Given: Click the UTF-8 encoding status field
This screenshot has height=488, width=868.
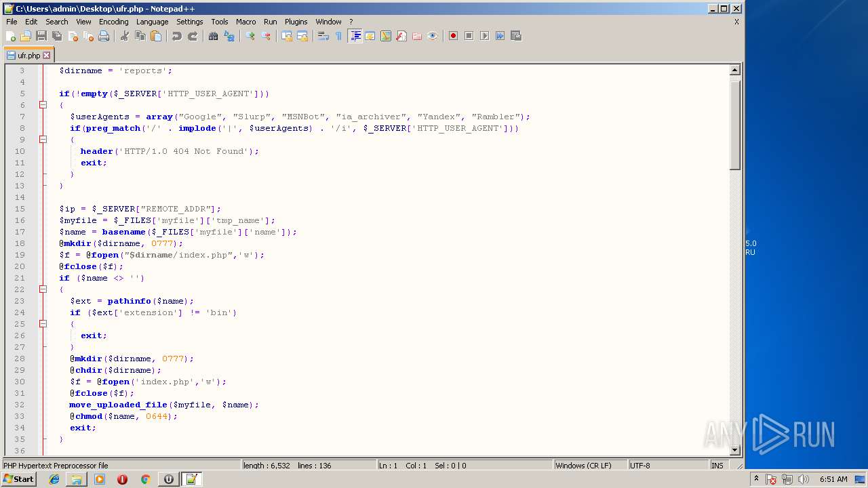Looking at the screenshot, I should click(667, 466).
